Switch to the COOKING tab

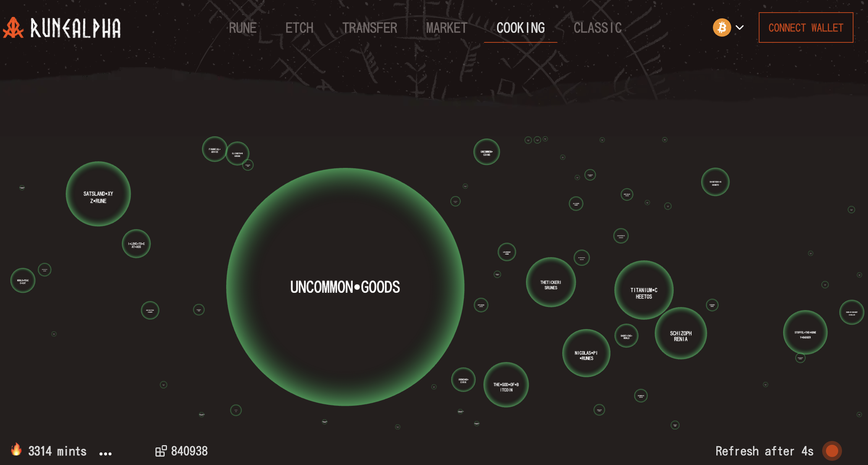click(x=520, y=28)
